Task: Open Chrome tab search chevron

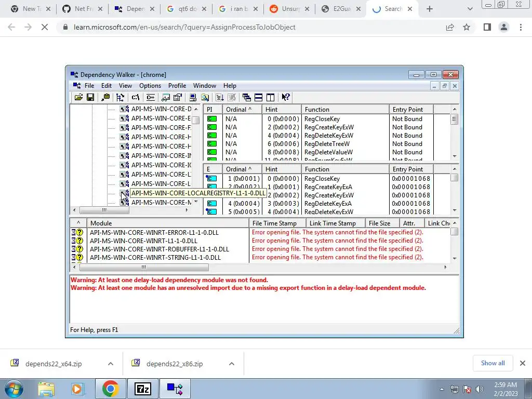Action: (470, 9)
